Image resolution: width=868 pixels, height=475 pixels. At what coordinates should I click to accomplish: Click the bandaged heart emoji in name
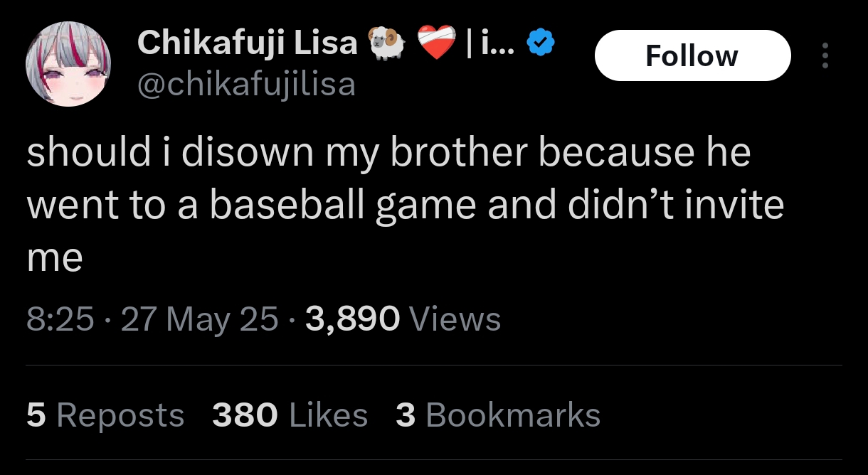(436, 44)
